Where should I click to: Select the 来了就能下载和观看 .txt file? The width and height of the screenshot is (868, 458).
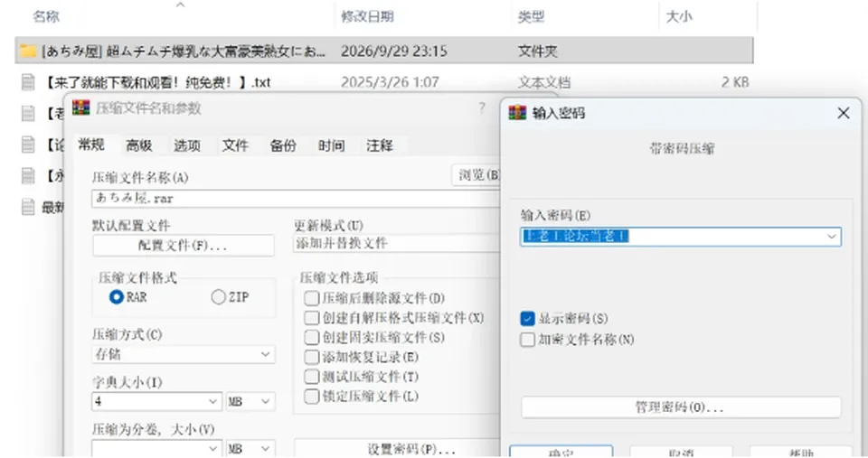[156, 82]
